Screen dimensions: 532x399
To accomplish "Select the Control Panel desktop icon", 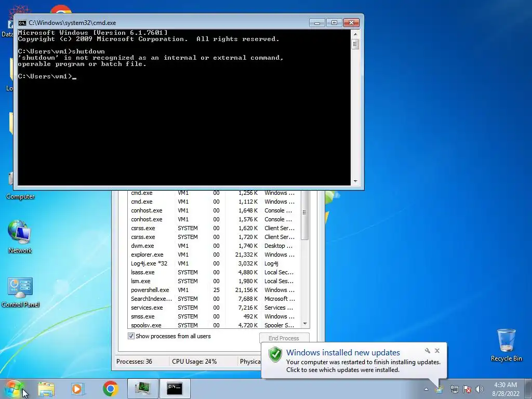I will (20, 292).
